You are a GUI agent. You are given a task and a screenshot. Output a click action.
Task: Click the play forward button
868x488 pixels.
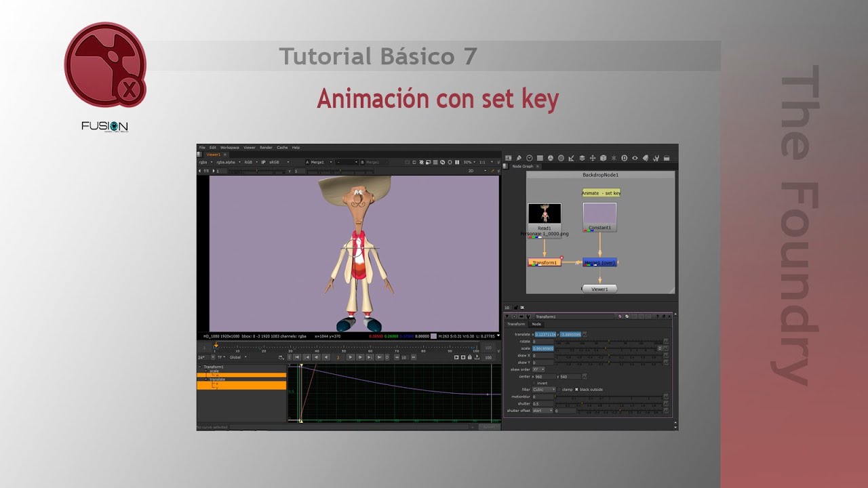(351, 357)
